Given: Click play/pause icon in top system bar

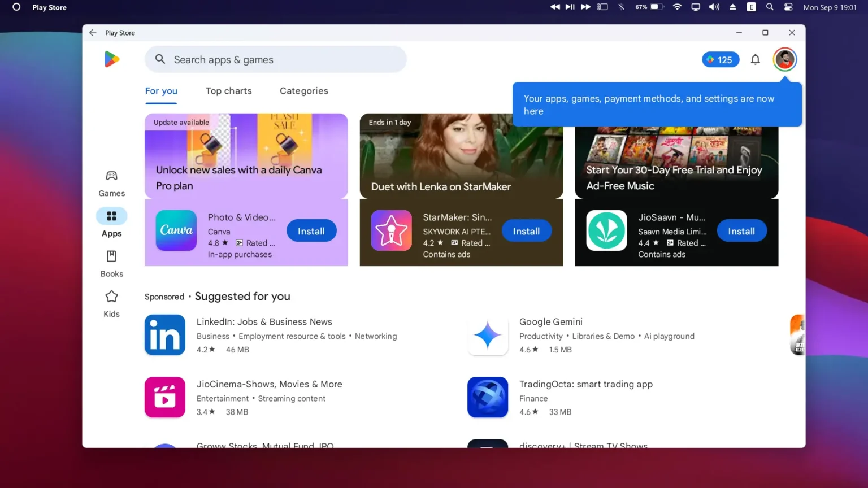Looking at the screenshot, I should (570, 7).
